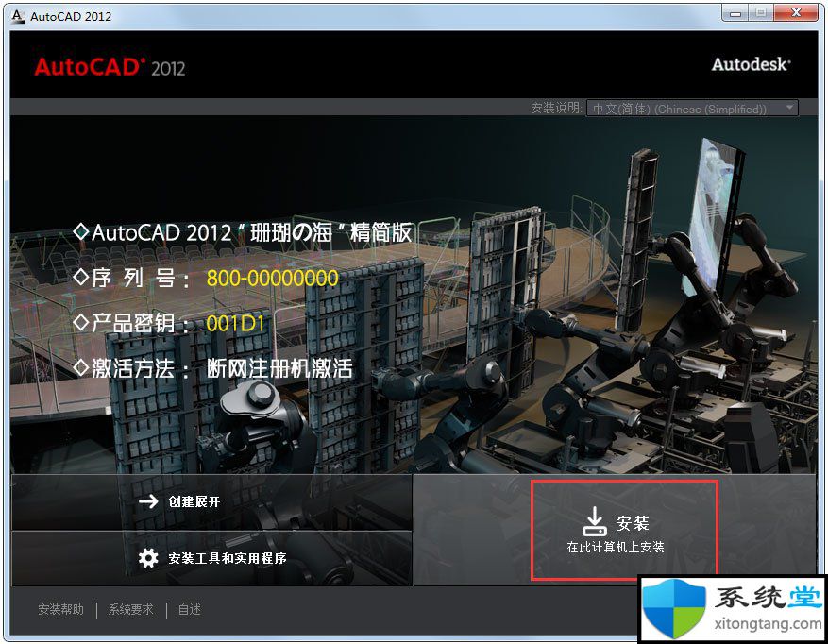Click the 珊瑚の海 精简版 edition line
Screen dimensions: 828x644
pos(243,232)
